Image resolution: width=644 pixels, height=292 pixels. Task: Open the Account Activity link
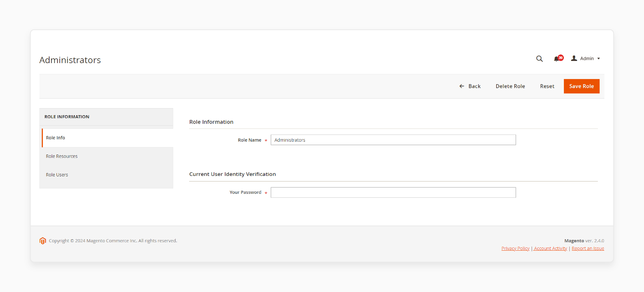point(550,248)
